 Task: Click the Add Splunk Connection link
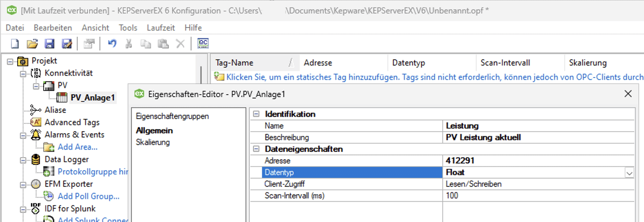point(93,219)
